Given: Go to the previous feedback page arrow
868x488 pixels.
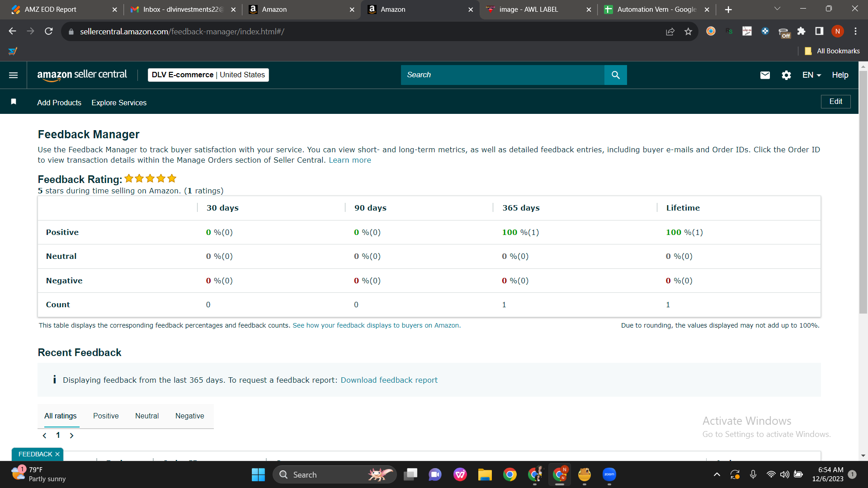Looking at the screenshot, I should 44,436.
